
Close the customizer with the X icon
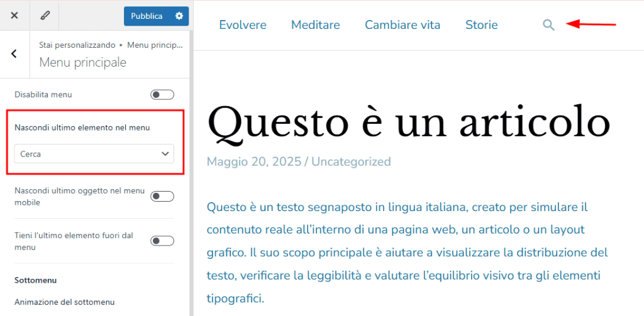pyautogui.click(x=14, y=16)
